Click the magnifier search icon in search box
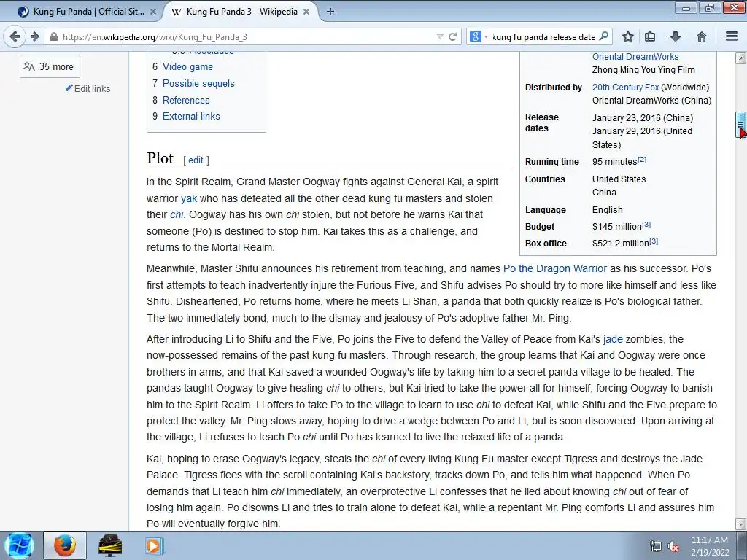This screenshot has height=560, width=747. [x=603, y=36]
